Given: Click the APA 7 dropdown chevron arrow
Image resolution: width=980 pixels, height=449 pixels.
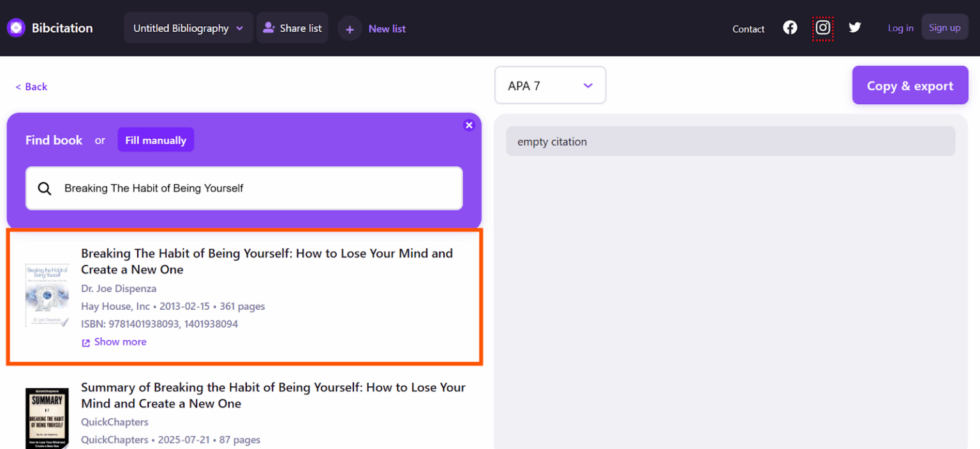Looking at the screenshot, I should (x=588, y=86).
